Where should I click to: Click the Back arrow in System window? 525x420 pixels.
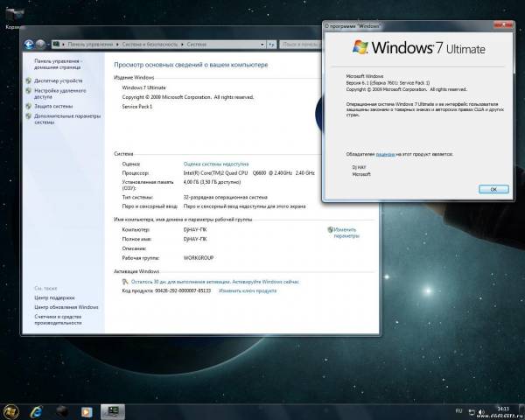[x=29, y=45]
